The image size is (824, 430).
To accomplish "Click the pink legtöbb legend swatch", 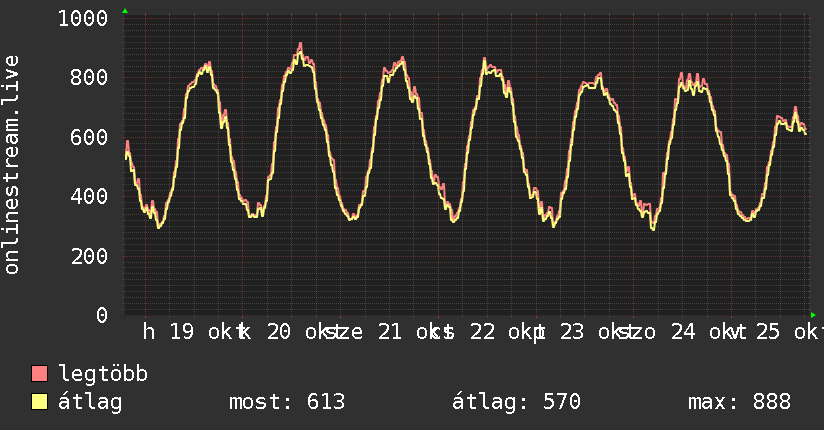I will [39, 373].
